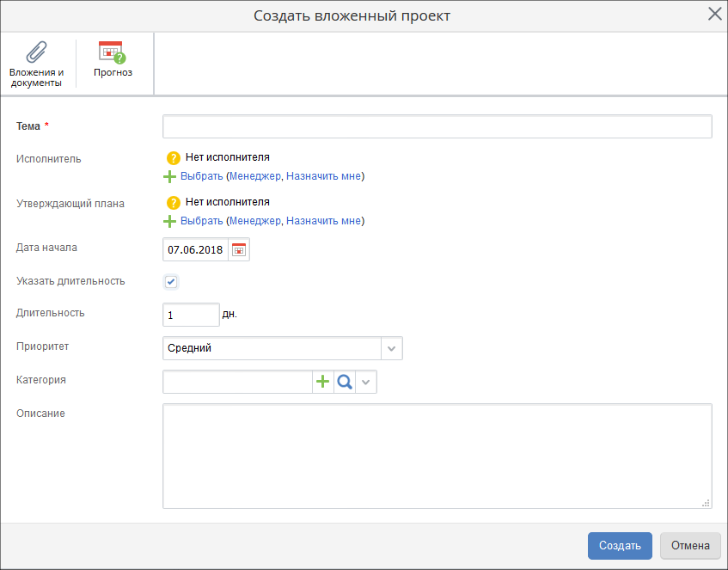Click into the Тема text field

pyautogui.click(x=437, y=126)
